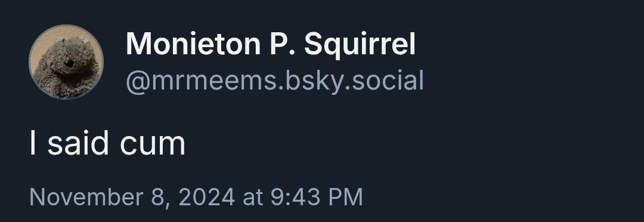The image size is (644, 222).
Task: Click the Monieton P. Squirrel display name
Action: 271,44
